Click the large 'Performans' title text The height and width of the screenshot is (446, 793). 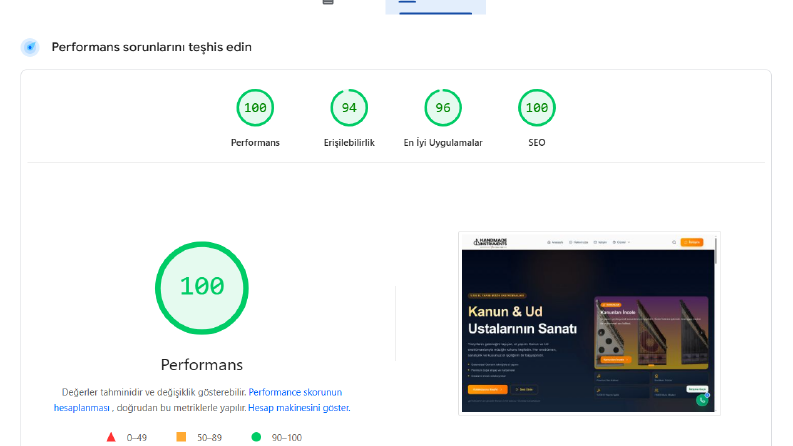202,365
